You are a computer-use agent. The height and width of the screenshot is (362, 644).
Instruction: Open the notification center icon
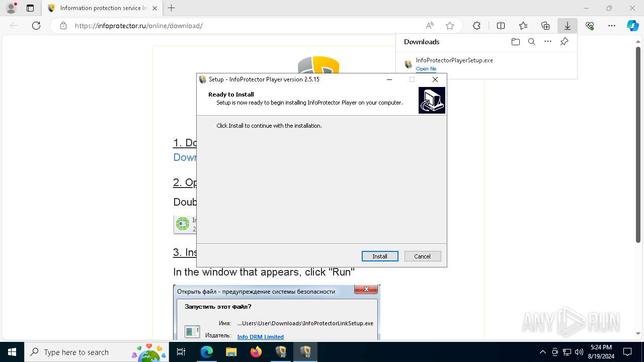point(627,352)
